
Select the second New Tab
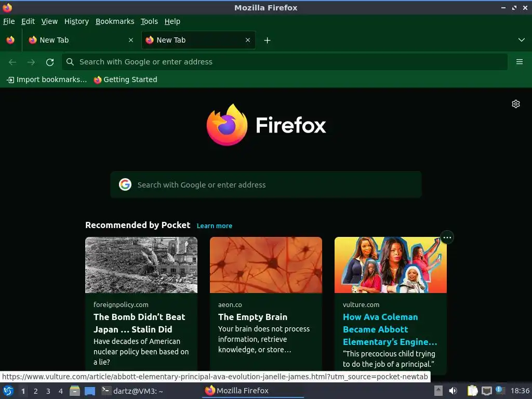198,40
